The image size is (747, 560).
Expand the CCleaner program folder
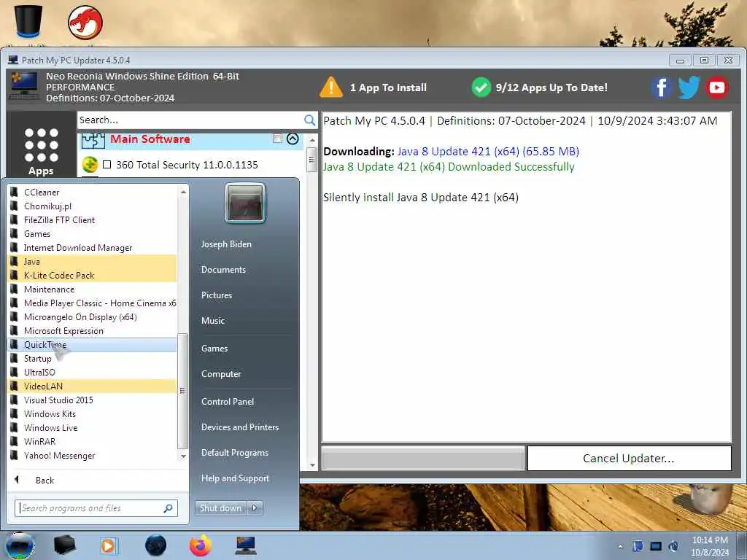click(93, 192)
